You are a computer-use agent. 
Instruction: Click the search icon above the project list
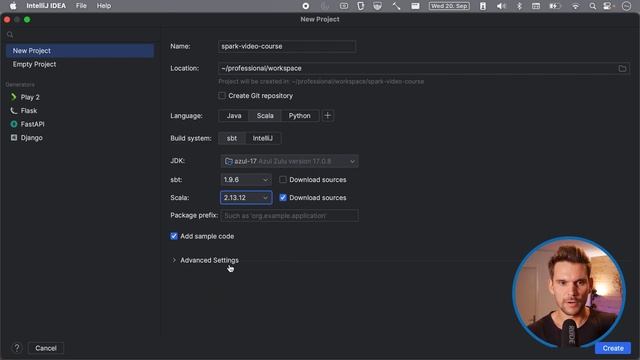[x=10, y=35]
